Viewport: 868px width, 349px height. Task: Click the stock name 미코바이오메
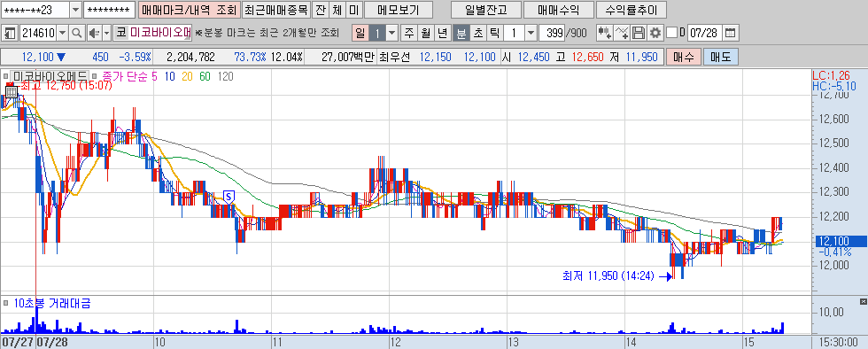(160, 34)
